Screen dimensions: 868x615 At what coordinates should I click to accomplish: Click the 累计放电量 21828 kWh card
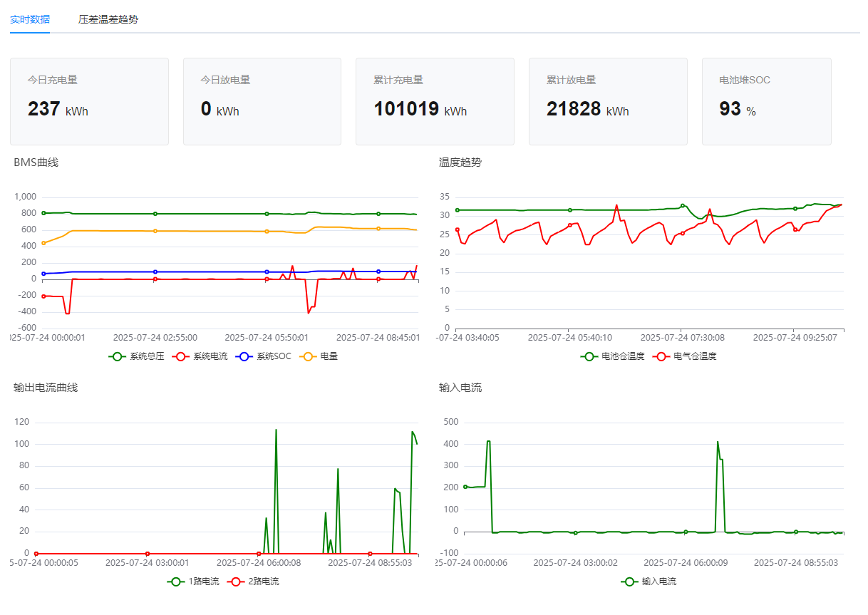tap(608, 102)
